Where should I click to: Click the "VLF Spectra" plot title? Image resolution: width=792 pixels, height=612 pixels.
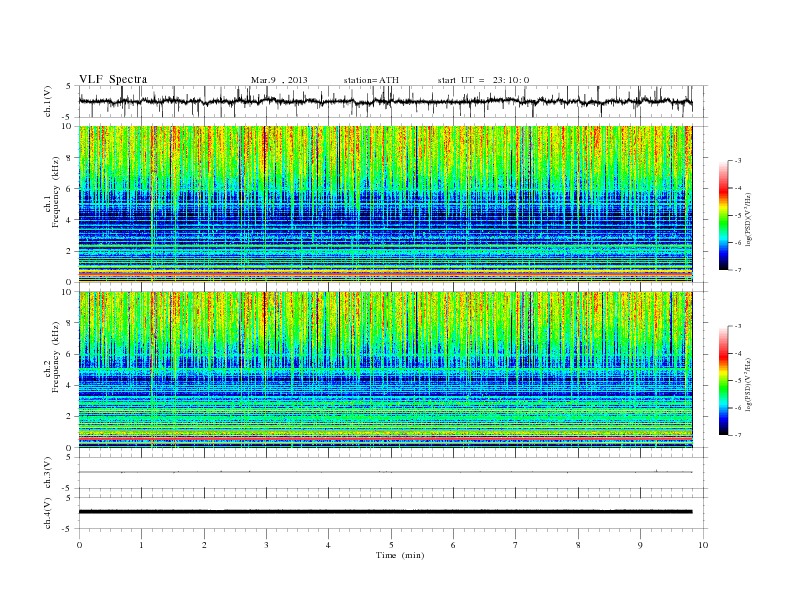click(x=113, y=79)
